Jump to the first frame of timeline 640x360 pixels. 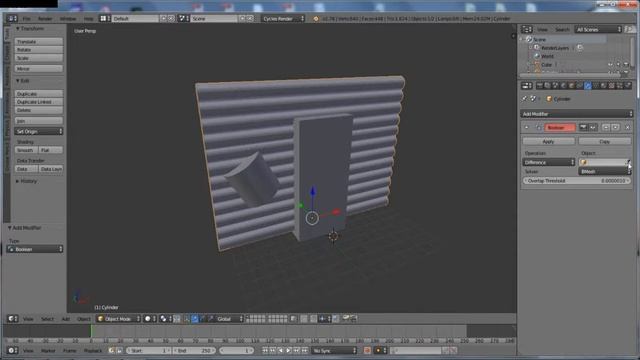pos(265,350)
